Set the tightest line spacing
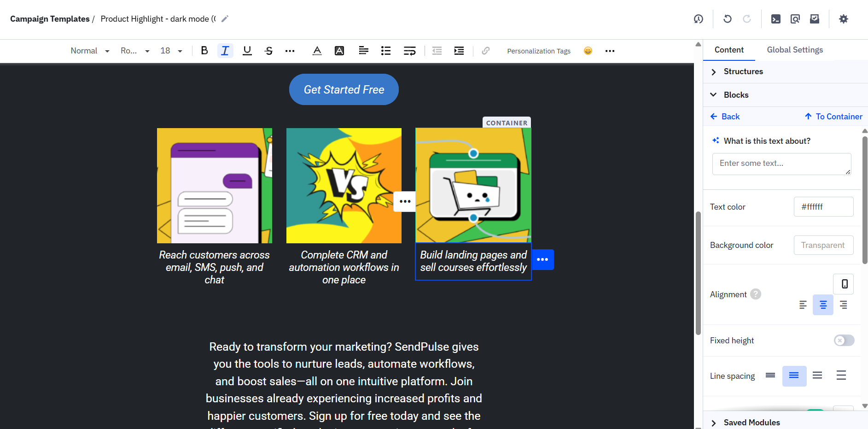The width and height of the screenshot is (868, 429). tap(770, 376)
